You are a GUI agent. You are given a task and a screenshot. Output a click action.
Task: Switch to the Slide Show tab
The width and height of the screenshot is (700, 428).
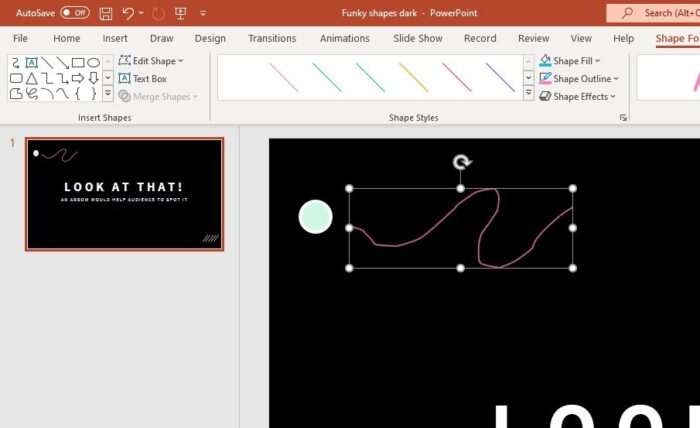click(x=417, y=38)
